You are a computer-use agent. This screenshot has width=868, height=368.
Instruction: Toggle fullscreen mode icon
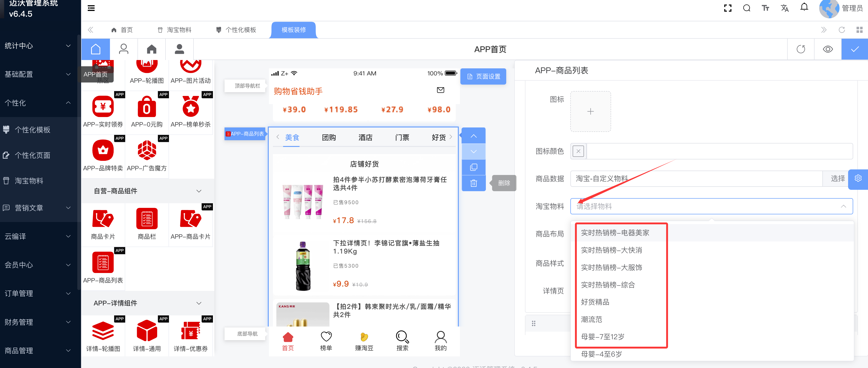[727, 8]
